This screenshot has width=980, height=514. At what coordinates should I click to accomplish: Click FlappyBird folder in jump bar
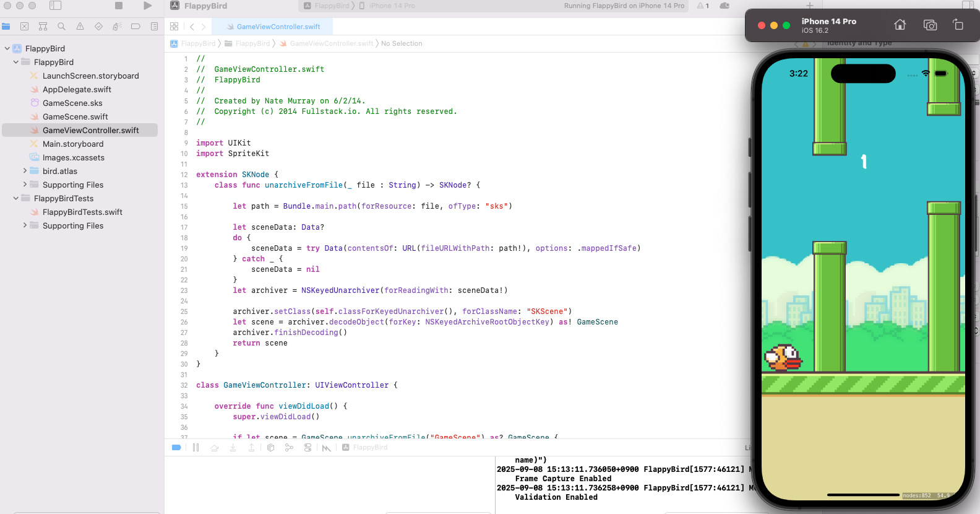click(x=247, y=43)
